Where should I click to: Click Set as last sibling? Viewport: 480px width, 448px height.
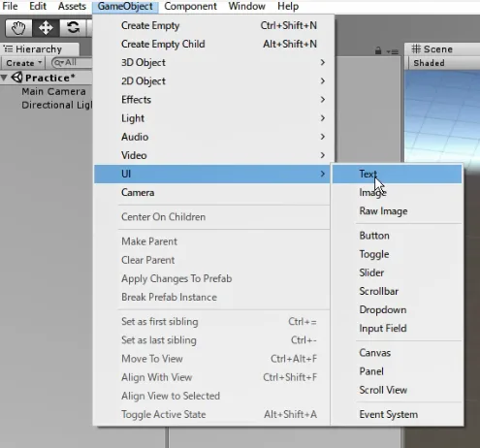pos(212,340)
